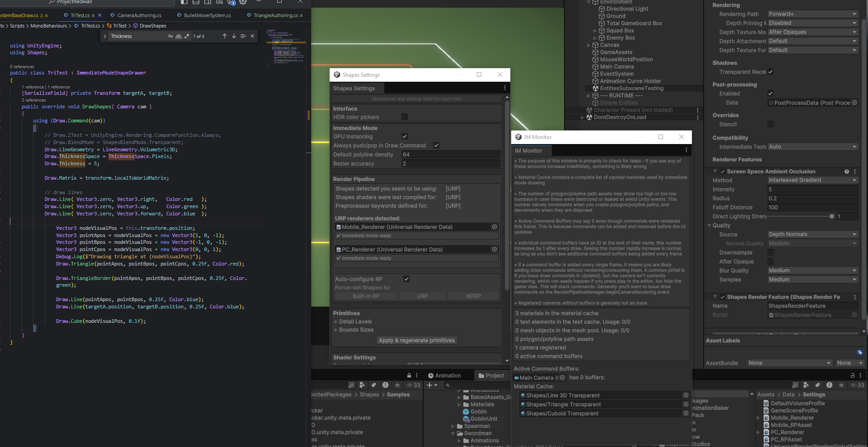Expand Detail Levels foldout
Image resolution: width=868 pixels, height=447 pixels.
tap(336, 322)
